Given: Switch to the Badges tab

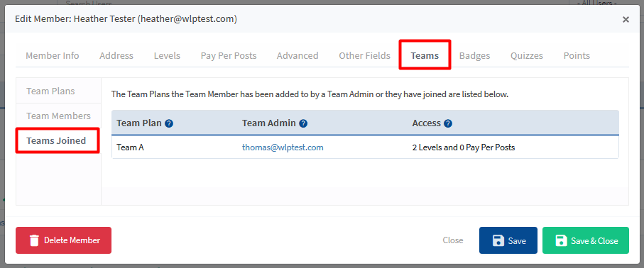Looking at the screenshot, I should [x=474, y=56].
